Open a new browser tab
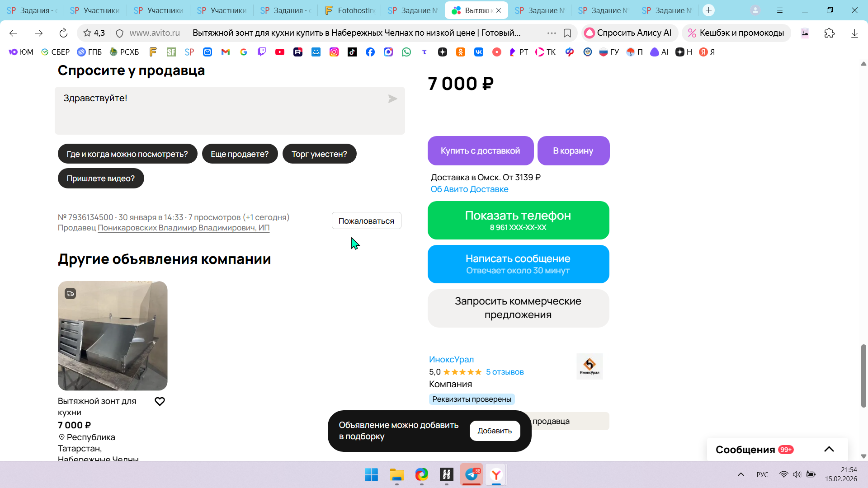Viewport: 868px width, 488px height. 708,10
